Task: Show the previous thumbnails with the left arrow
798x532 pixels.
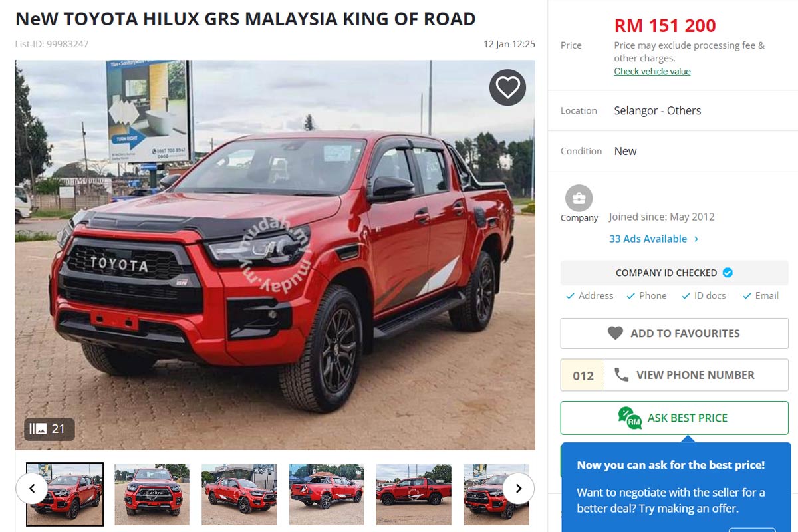Action: tap(32, 489)
